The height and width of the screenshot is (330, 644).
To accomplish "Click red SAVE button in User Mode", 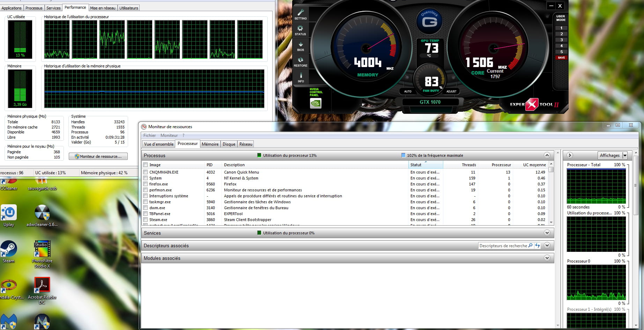I will [x=561, y=58].
